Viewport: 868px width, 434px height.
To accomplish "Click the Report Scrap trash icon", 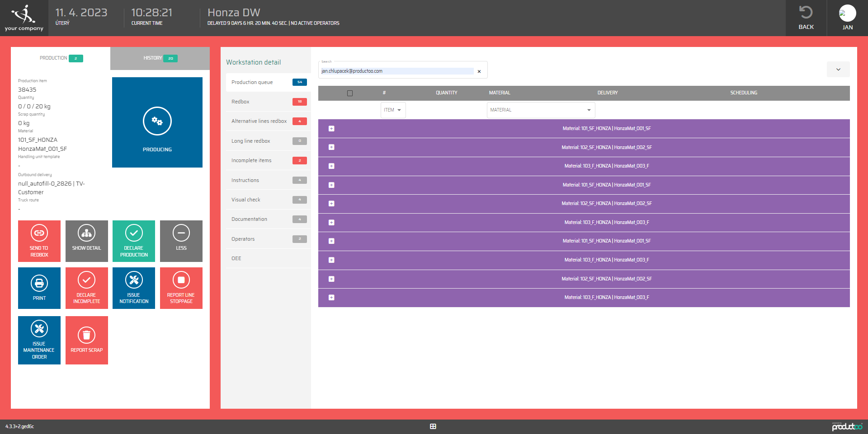I will [86, 335].
